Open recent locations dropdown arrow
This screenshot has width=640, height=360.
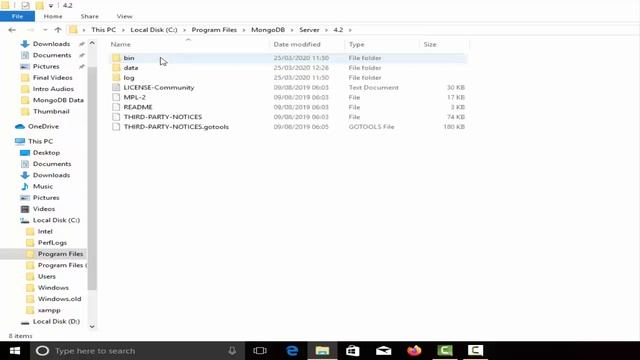tap(45, 30)
